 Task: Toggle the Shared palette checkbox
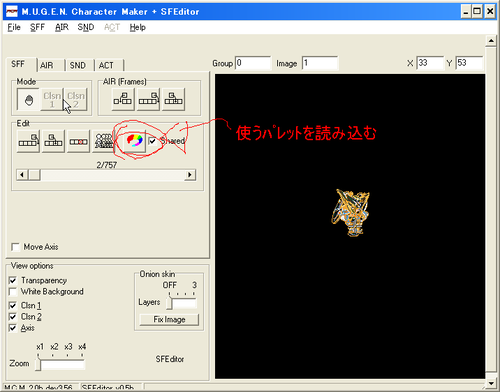point(153,141)
